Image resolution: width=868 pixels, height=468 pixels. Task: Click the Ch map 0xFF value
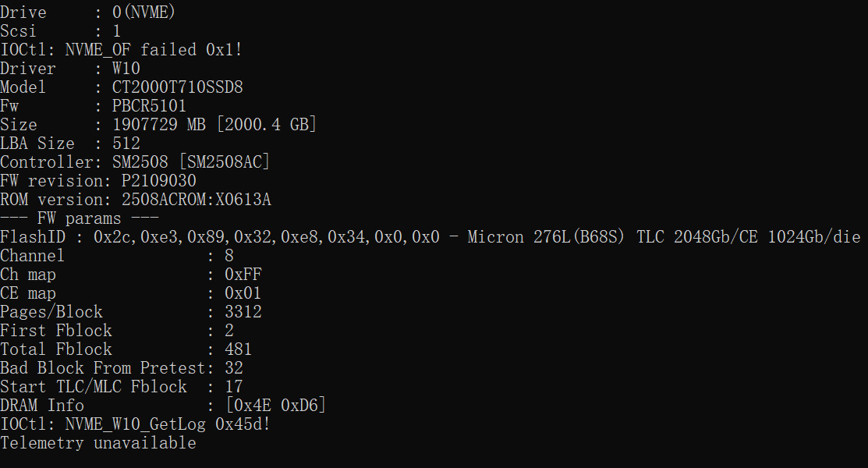tap(243, 275)
